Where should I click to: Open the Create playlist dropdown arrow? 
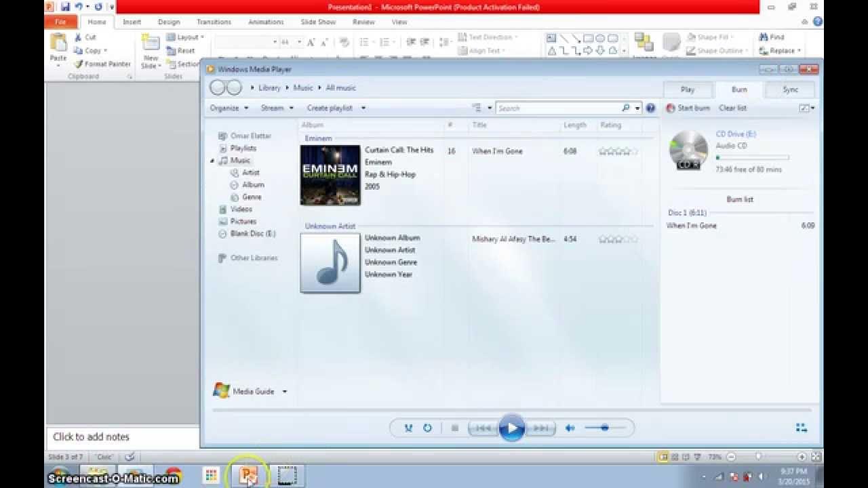click(x=363, y=108)
